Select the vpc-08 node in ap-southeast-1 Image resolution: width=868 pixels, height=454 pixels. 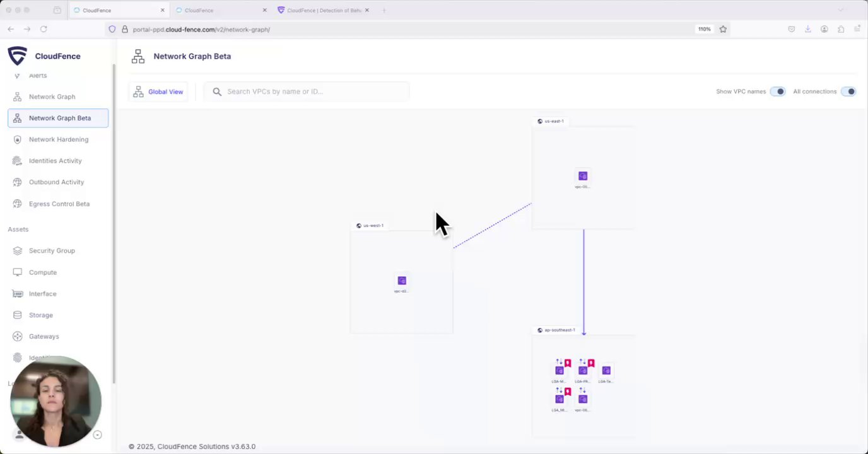[582, 399]
